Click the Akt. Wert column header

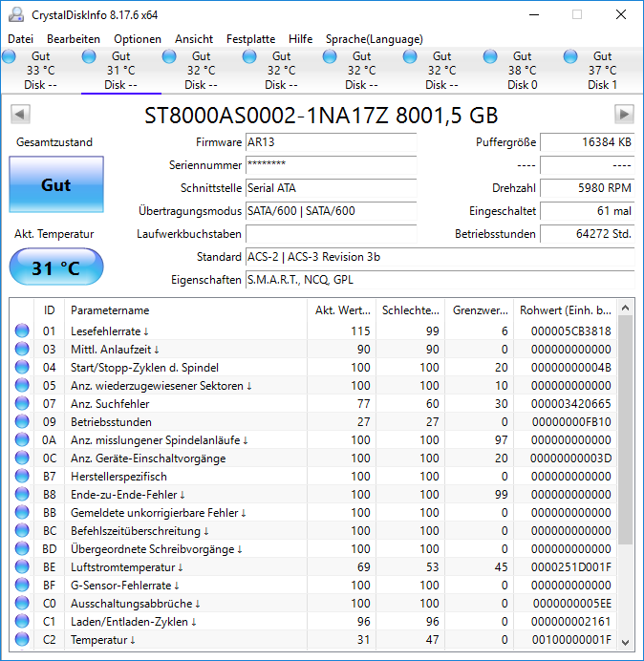[342, 310]
